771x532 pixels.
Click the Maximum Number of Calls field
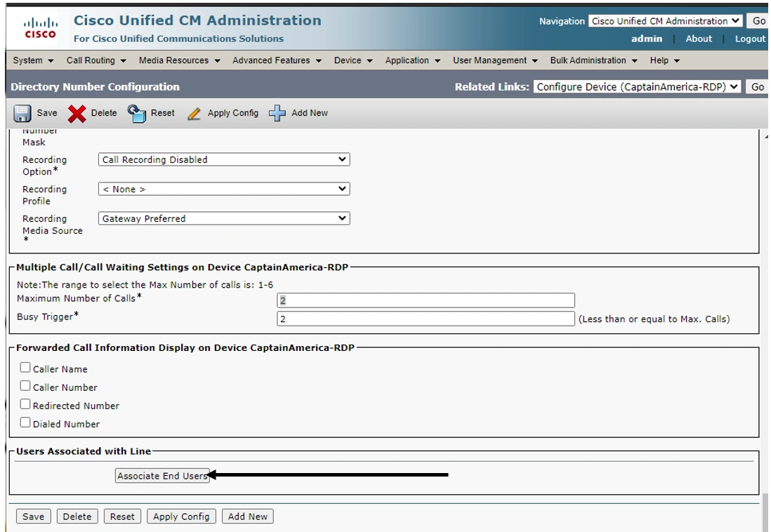426,300
